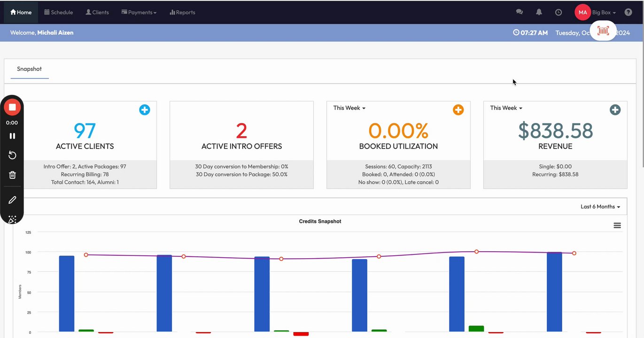Open the Last 6 Months range dropdown
This screenshot has height=338, width=644.
click(x=600, y=207)
